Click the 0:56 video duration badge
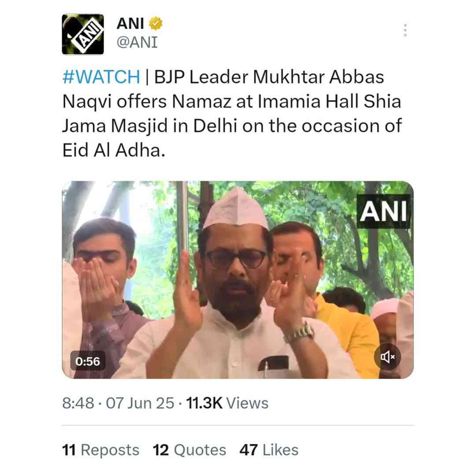Image resolution: width=476 pixels, height=476 pixels. [88, 361]
